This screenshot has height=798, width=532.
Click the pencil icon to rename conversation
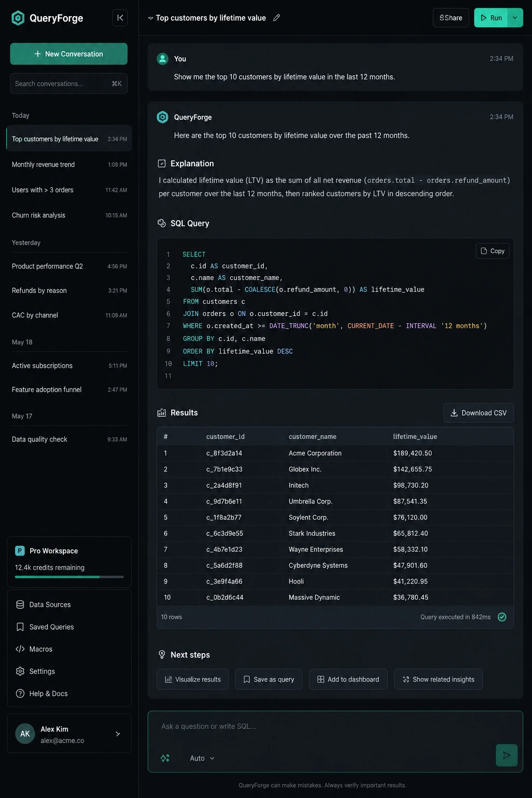pos(276,18)
